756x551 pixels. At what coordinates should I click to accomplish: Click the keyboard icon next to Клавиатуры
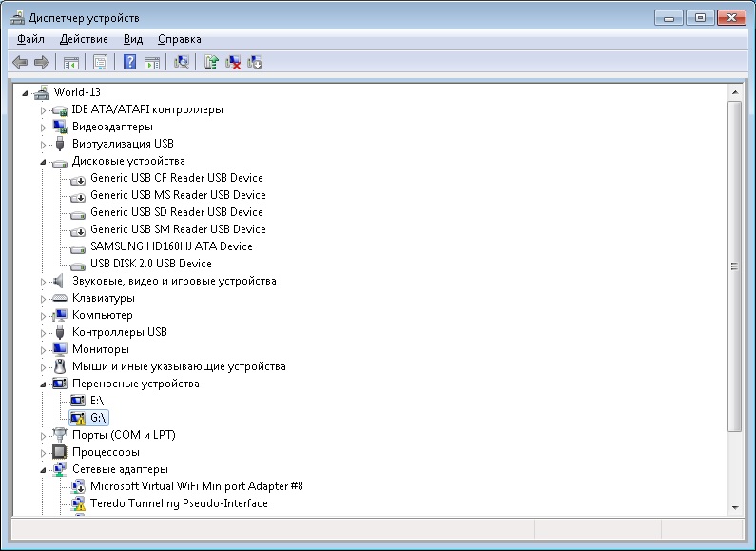pos(60,298)
